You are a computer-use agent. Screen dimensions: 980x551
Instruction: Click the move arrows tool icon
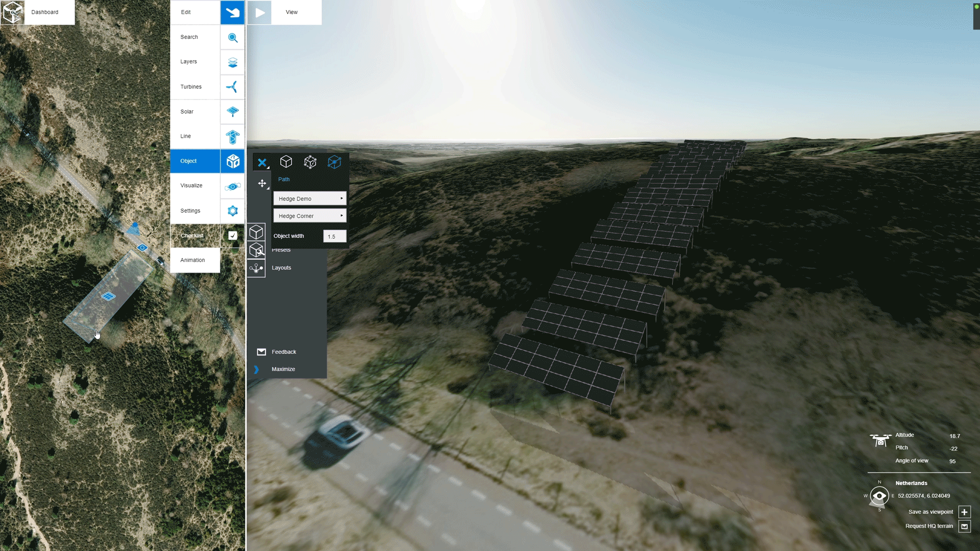[262, 184]
